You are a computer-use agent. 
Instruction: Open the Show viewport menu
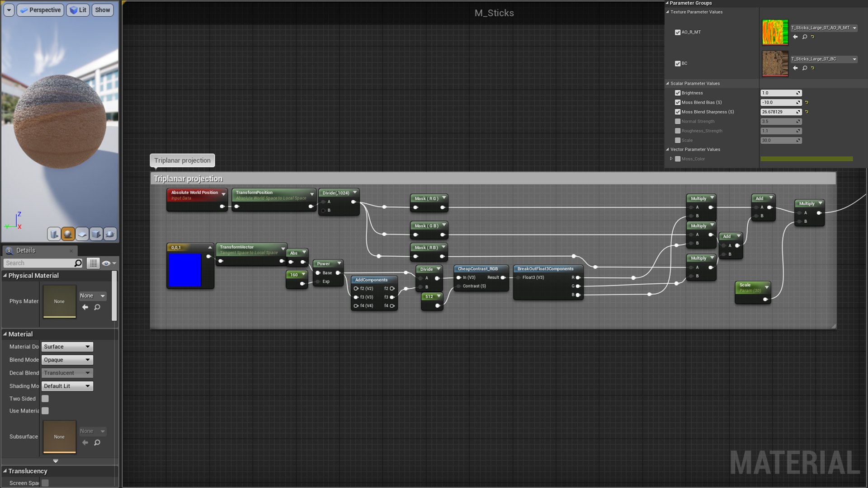102,10
